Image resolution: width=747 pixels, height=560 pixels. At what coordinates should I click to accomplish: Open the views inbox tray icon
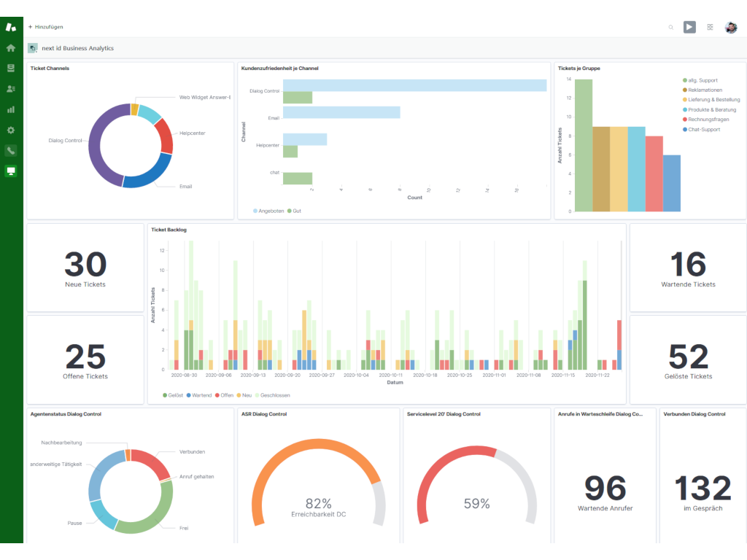[11, 69]
